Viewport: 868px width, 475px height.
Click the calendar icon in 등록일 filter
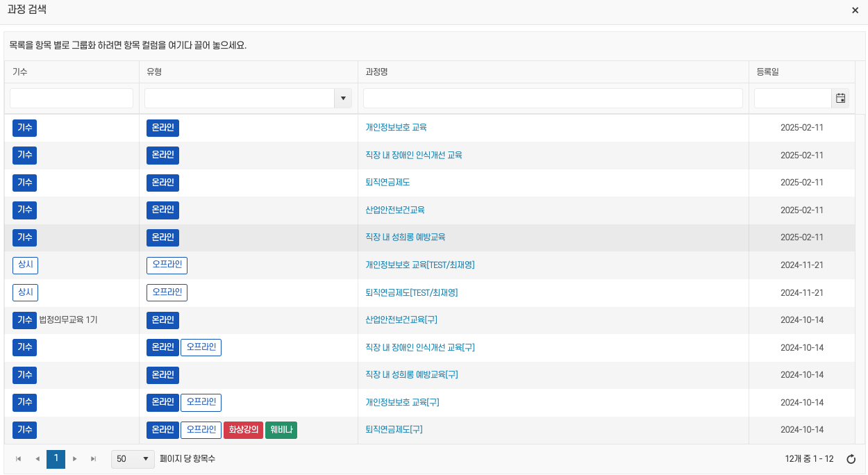pos(840,99)
